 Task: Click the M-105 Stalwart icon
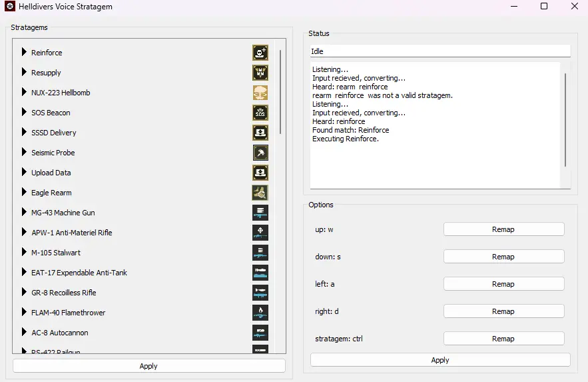click(260, 253)
